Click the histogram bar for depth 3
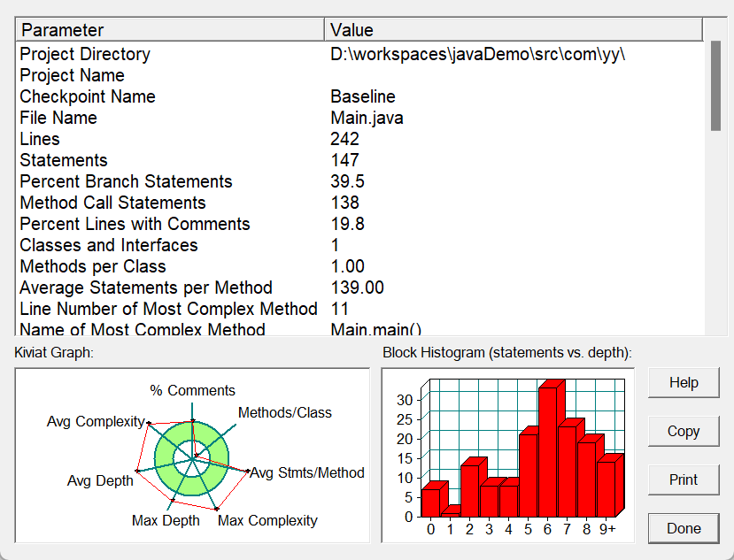Viewport: 734px width, 560px height. pyautogui.click(x=490, y=501)
